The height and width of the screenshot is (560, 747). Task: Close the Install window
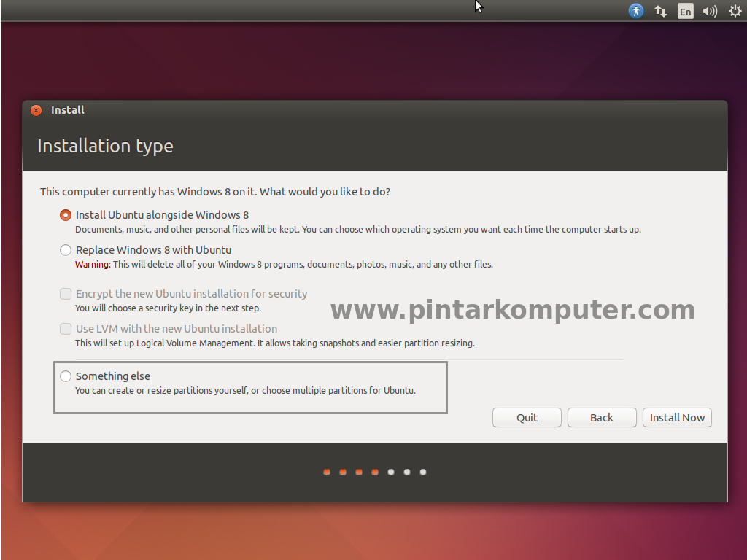point(36,111)
